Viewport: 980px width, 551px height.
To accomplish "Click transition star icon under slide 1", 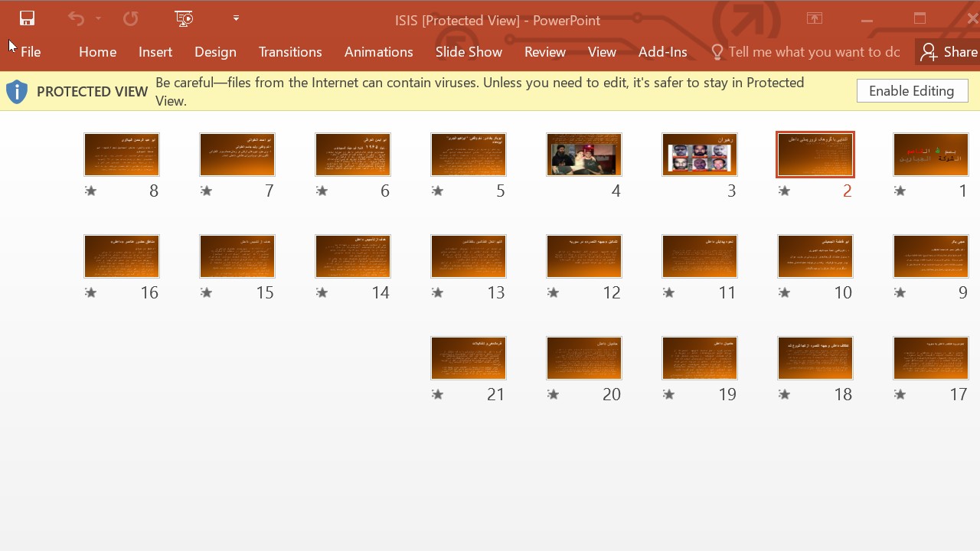I will coord(900,191).
